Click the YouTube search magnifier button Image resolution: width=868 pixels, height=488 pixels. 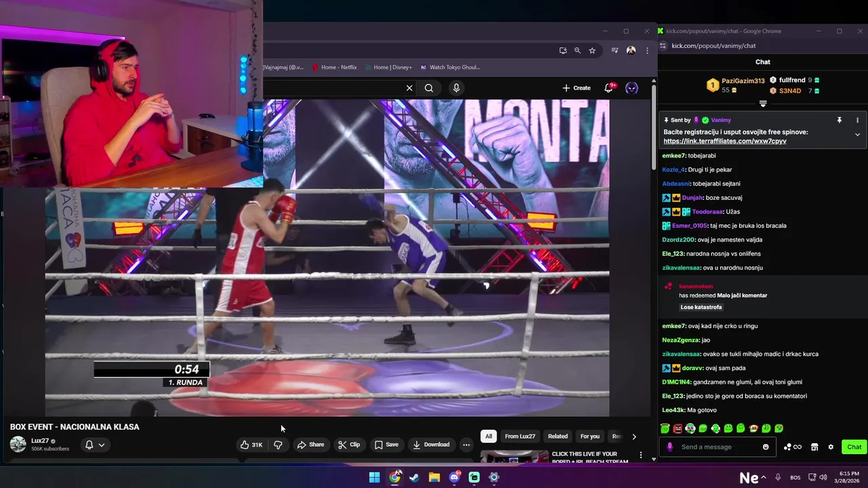[x=429, y=88]
